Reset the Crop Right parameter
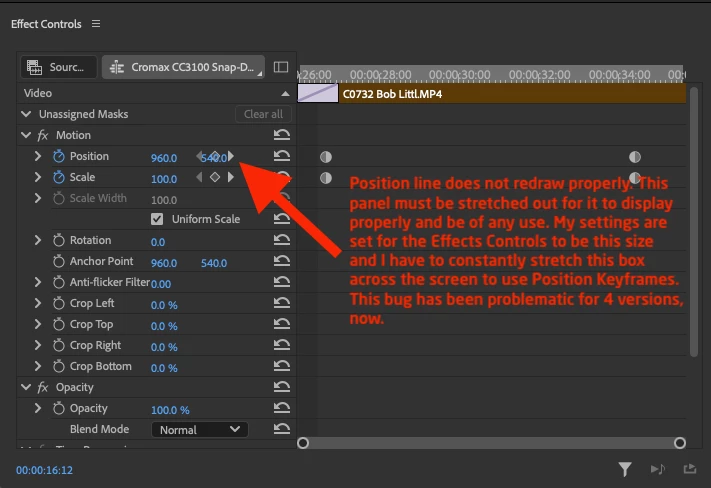 (282, 345)
